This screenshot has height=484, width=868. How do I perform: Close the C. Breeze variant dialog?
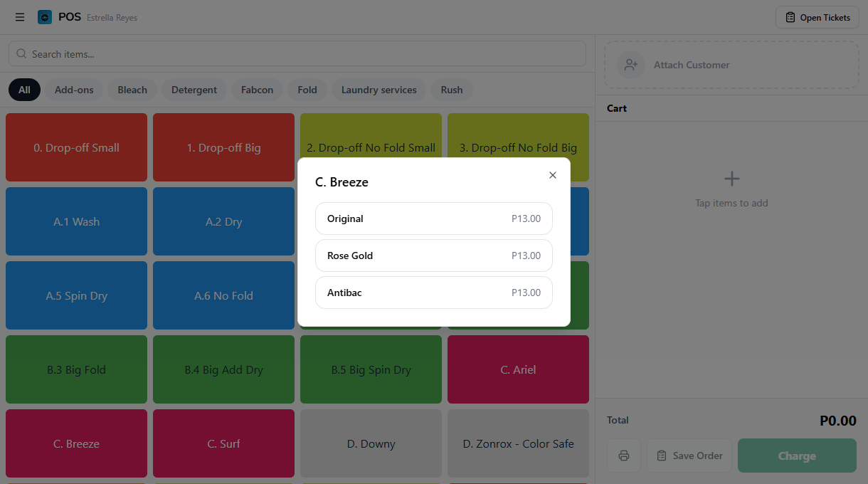pyautogui.click(x=553, y=175)
